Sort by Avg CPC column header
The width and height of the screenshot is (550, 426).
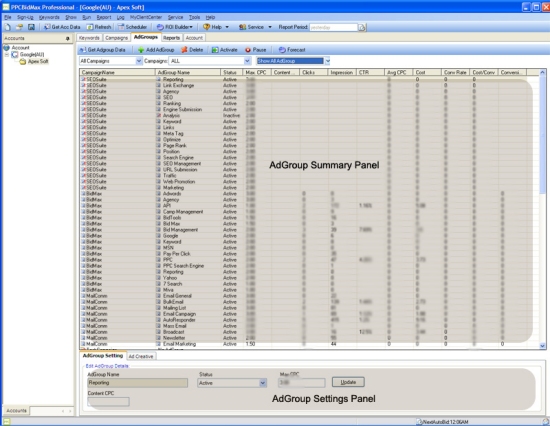(398, 72)
